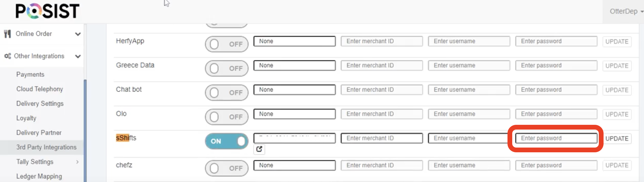The width and height of the screenshot is (644, 182).
Task: Click the Other Integrations gears icon
Action: 8,56
